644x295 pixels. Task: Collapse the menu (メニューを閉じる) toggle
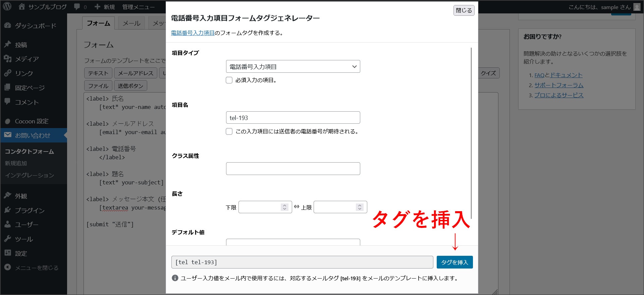pyautogui.click(x=8, y=268)
